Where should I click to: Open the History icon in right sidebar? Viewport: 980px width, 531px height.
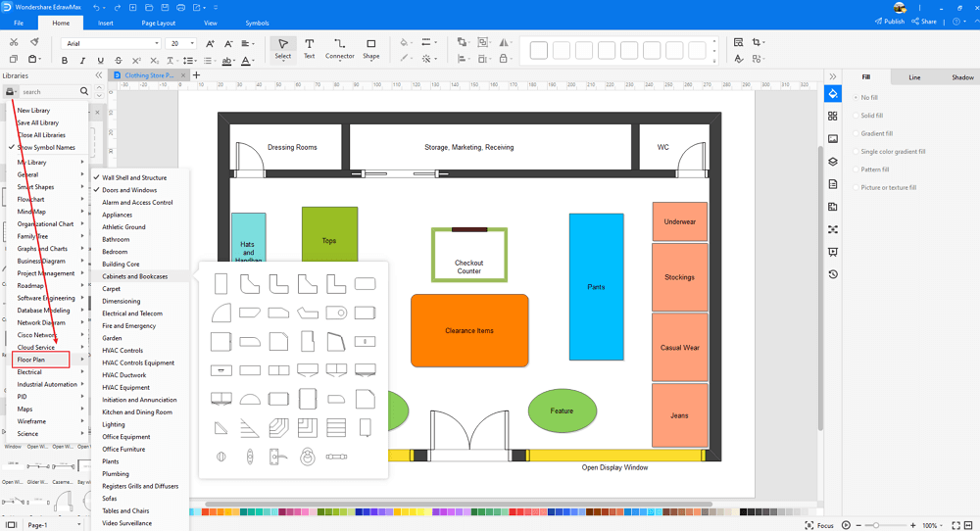832,274
